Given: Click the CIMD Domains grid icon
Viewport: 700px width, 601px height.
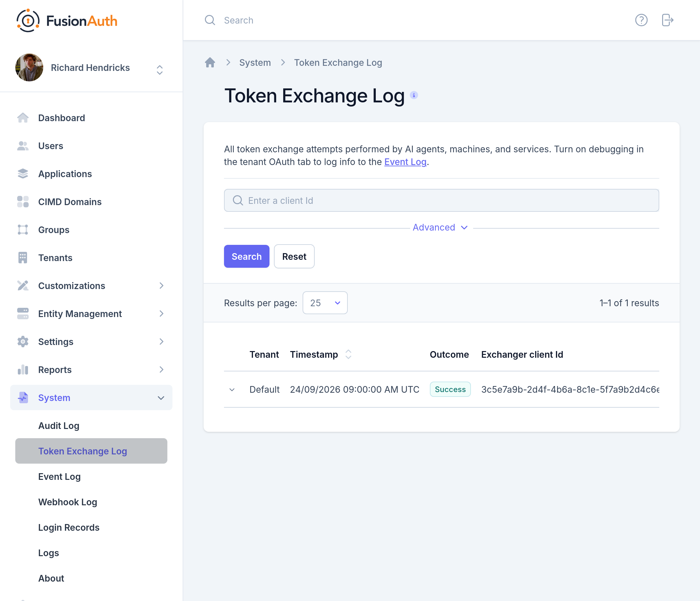Looking at the screenshot, I should tap(23, 202).
